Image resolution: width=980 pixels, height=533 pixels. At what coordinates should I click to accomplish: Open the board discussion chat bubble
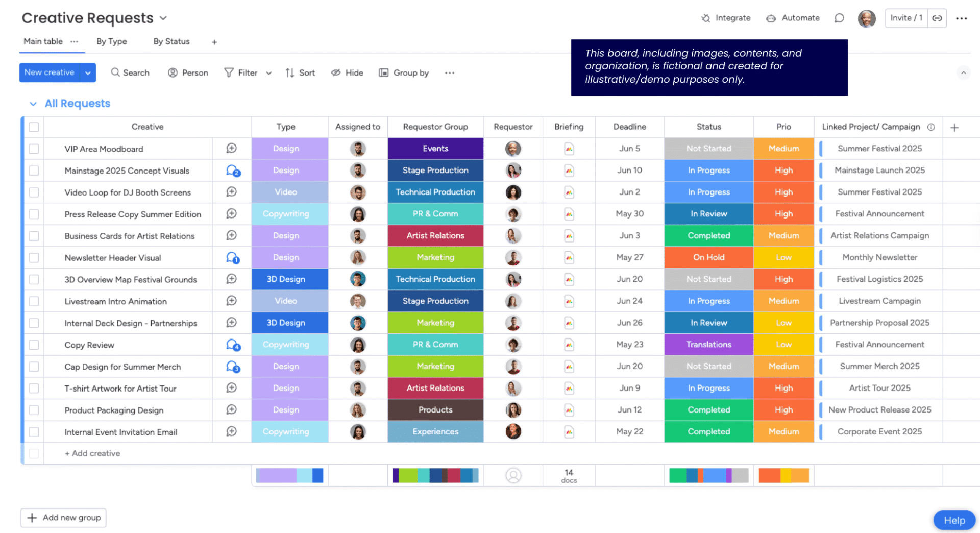pyautogui.click(x=839, y=18)
